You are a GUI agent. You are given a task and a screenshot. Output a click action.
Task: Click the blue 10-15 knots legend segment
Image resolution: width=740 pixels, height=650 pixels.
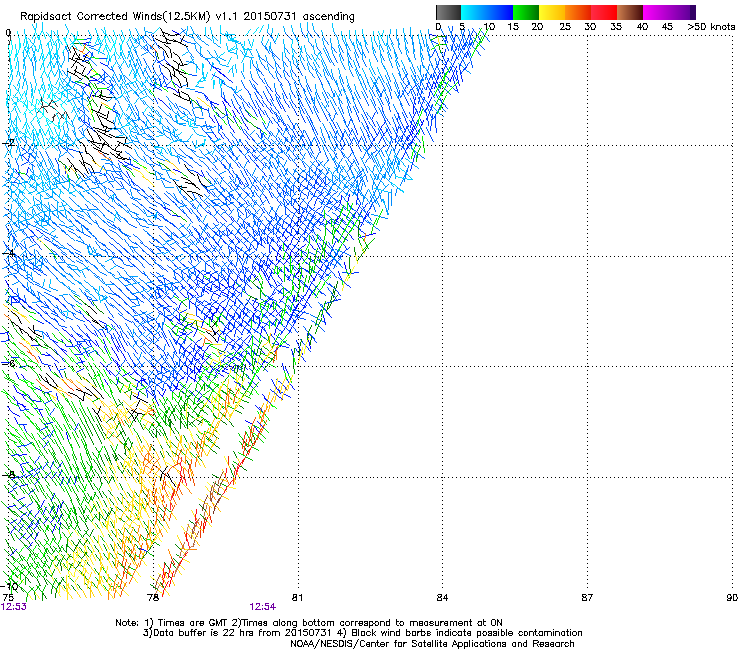(500, 12)
